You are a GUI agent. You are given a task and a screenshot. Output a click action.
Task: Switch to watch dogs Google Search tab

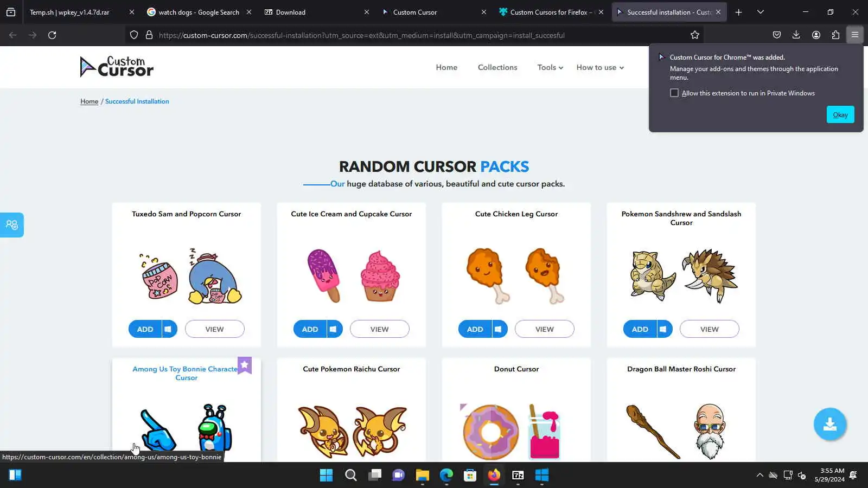[x=199, y=12]
